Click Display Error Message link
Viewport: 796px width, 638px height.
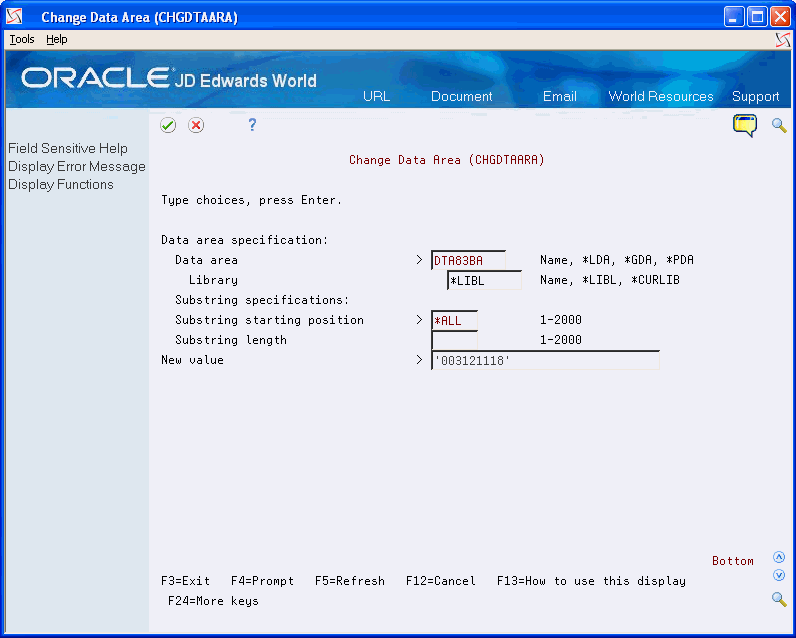77,166
